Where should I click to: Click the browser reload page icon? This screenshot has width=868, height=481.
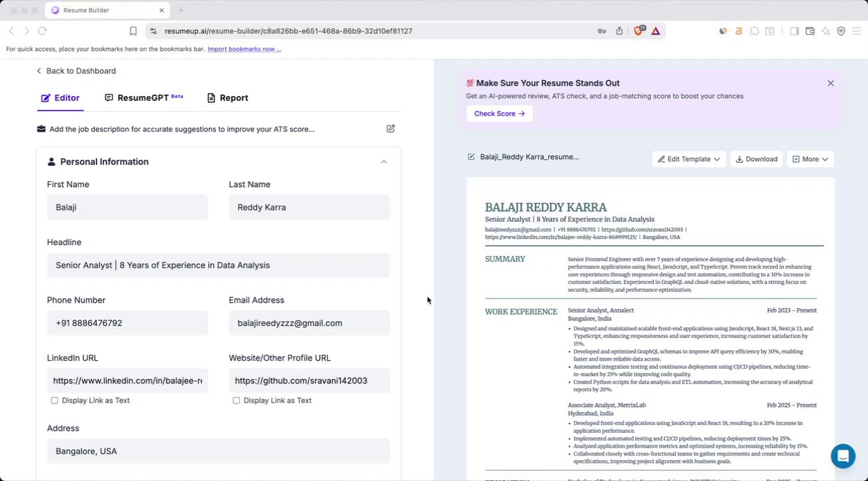click(42, 31)
